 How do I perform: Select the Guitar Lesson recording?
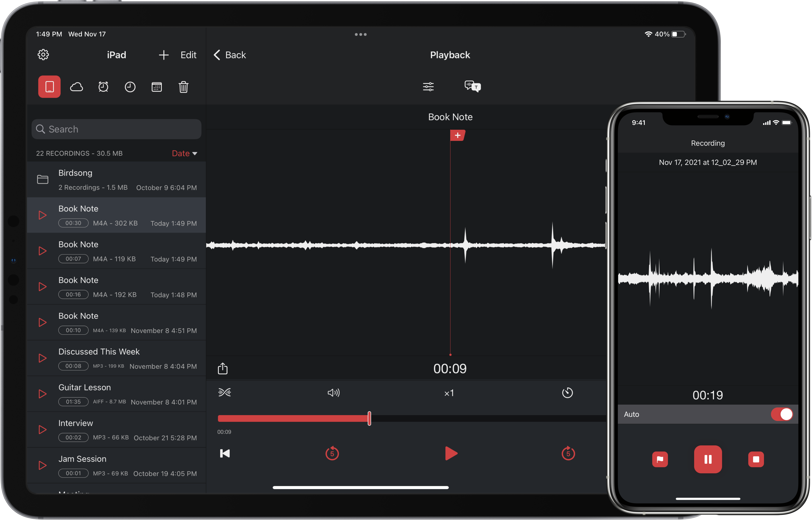[116, 394]
